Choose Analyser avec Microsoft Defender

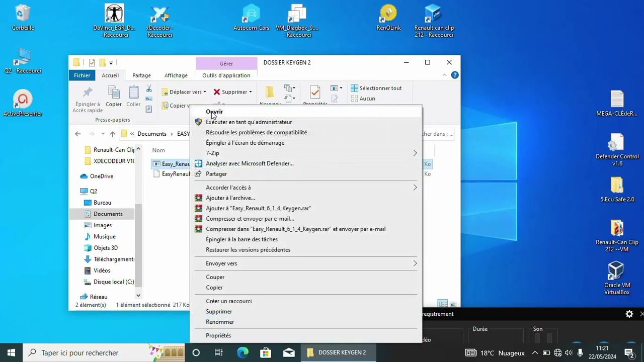pyautogui.click(x=306, y=163)
